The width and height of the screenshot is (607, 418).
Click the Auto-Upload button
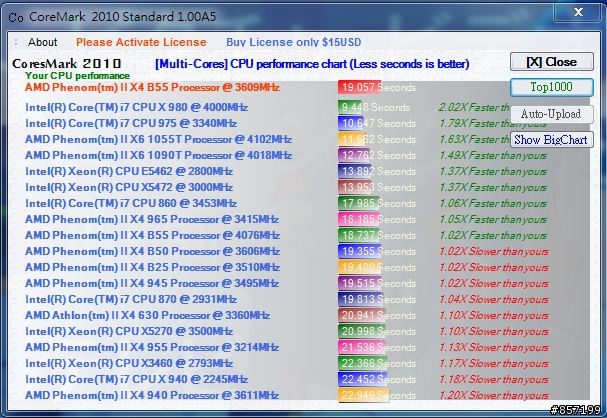(552, 114)
